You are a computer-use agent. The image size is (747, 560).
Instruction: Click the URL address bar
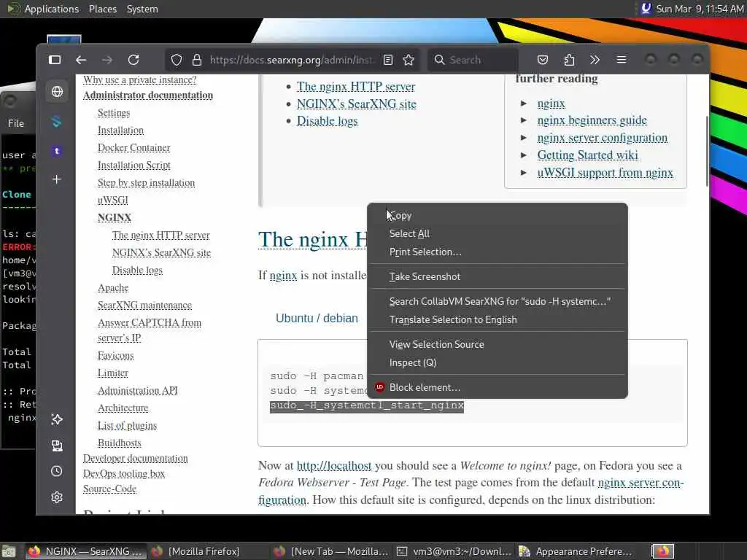[x=292, y=60]
